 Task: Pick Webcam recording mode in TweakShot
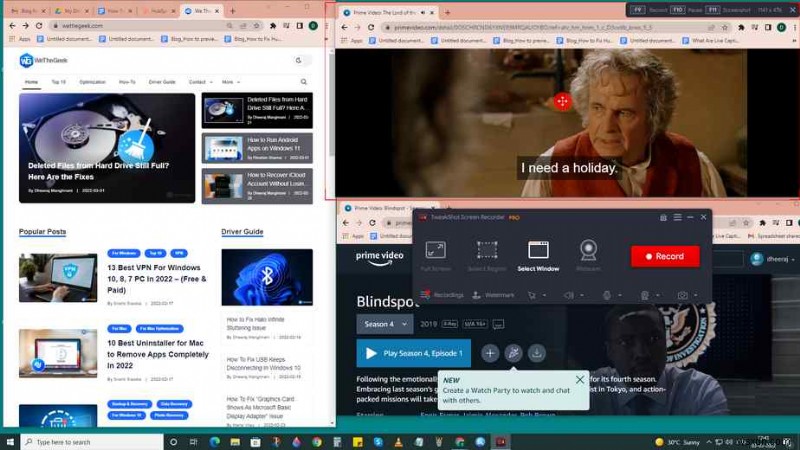[588, 256]
